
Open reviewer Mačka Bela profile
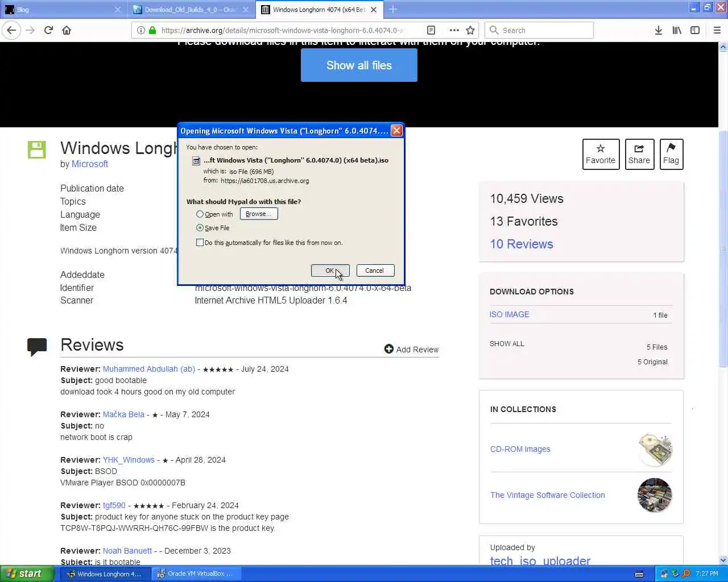123,414
